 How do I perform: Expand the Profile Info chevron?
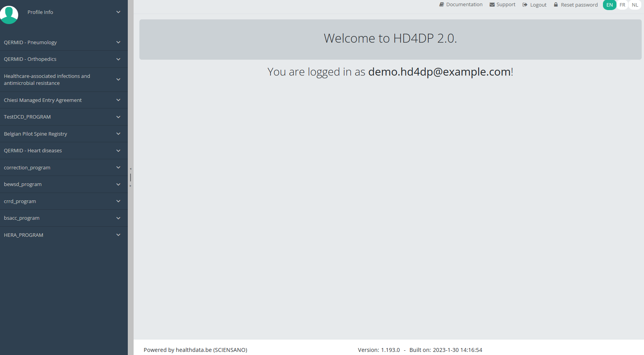pyautogui.click(x=118, y=12)
